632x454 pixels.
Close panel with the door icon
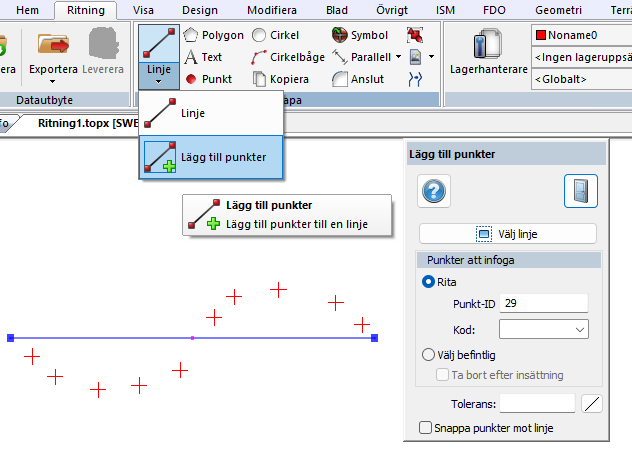pos(580,191)
